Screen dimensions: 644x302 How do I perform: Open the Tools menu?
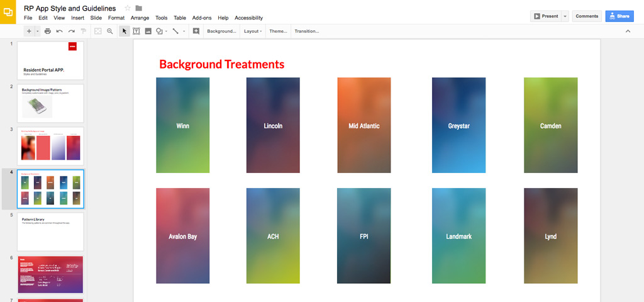[162, 18]
